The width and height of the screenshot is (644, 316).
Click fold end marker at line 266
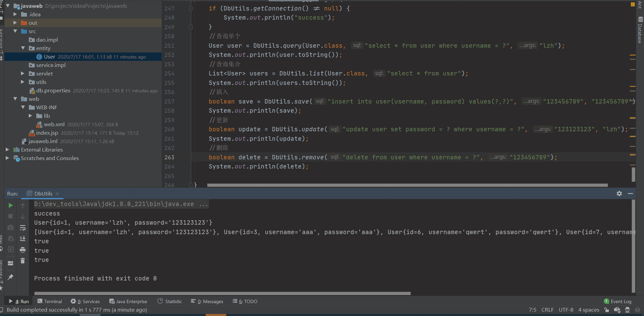coord(191,185)
